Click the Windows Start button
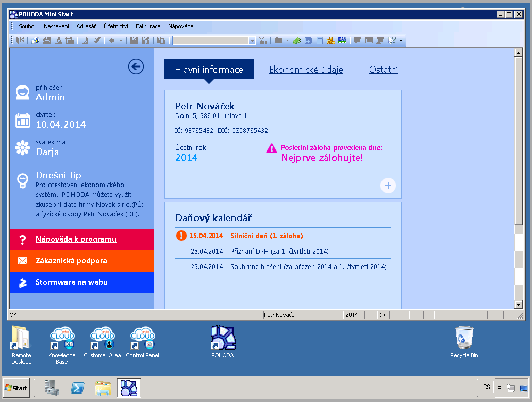Image resolution: width=532 pixels, height=402 pixels. [16, 388]
